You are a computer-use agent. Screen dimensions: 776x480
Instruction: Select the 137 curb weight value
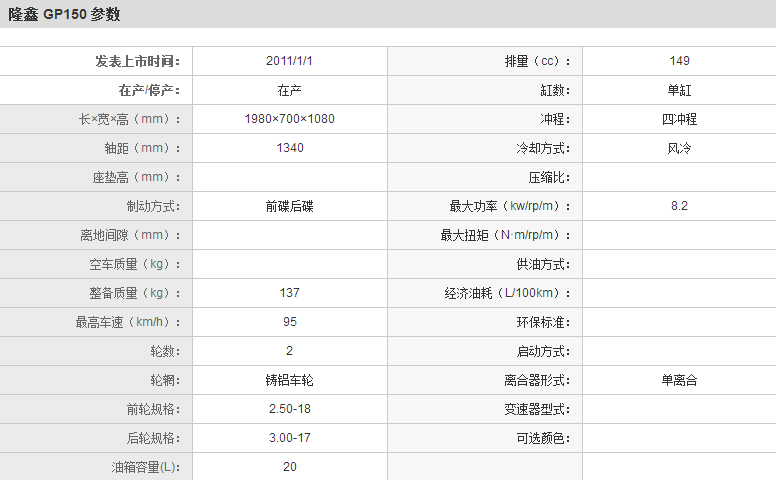click(289, 293)
